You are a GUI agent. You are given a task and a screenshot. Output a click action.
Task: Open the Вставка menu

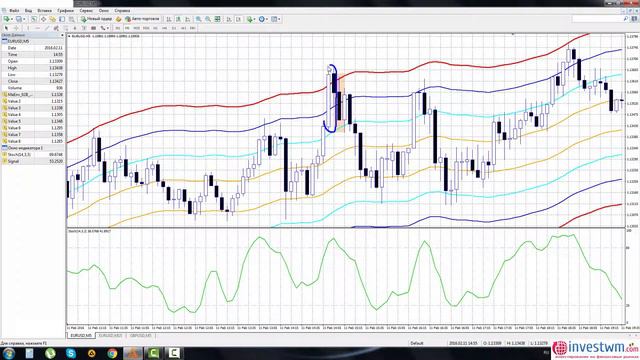(44, 10)
